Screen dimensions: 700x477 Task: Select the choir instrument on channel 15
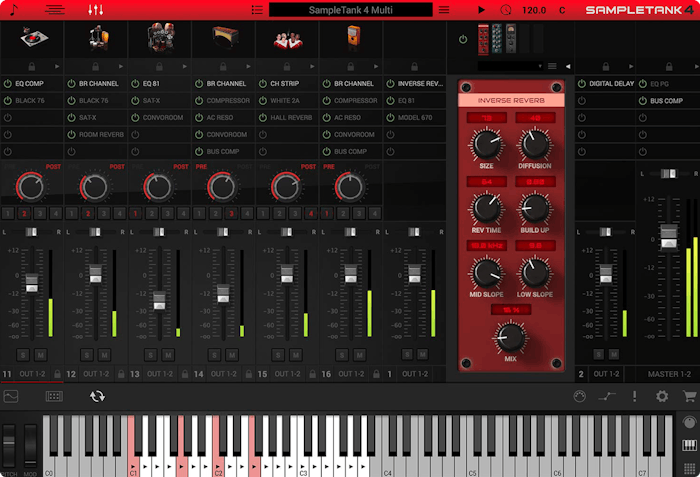coord(288,39)
